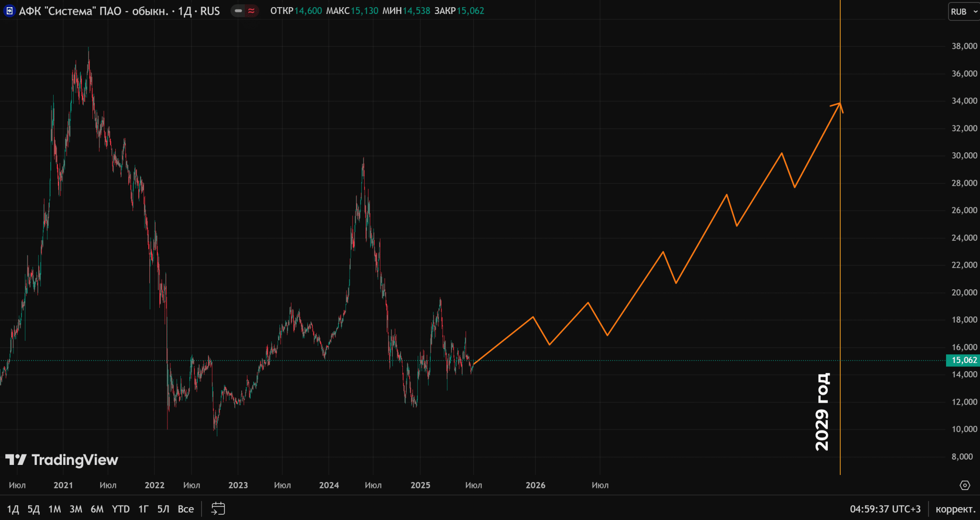Click the AFK Sistema symbol logo icon
Image resolution: width=980 pixels, height=520 pixels.
click(x=9, y=11)
